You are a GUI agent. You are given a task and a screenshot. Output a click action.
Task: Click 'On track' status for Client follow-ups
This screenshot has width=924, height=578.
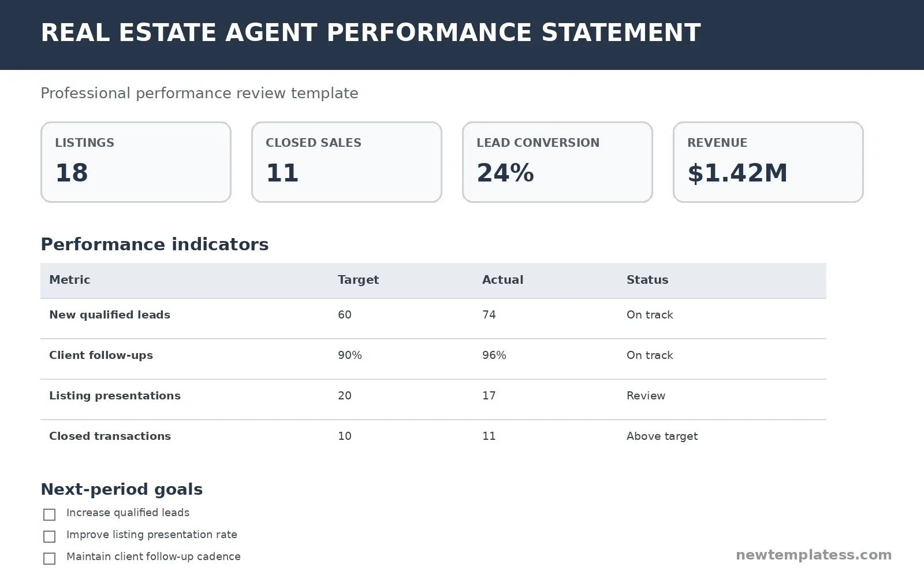[x=650, y=355]
